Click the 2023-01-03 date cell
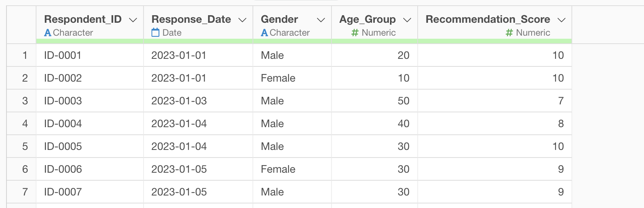This screenshot has width=644, height=208. (198, 101)
